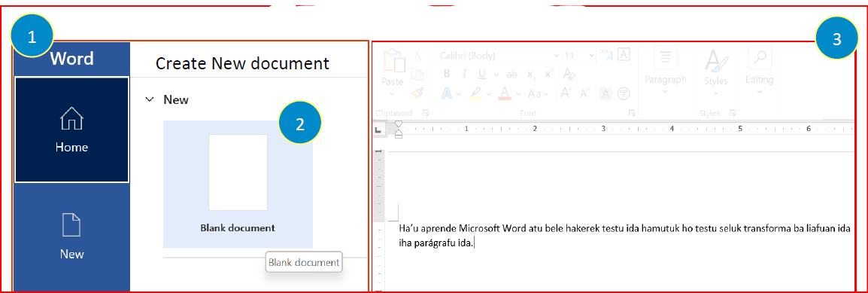Click the Copy icon
The height and width of the screenshot is (293, 868).
click(417, 75)
